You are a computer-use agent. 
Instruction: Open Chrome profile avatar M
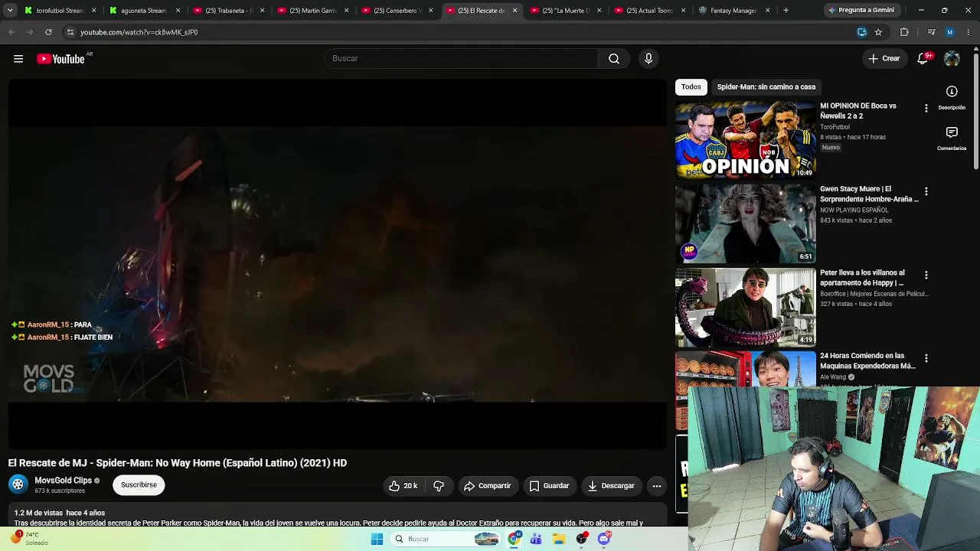[x=950, y=32]
